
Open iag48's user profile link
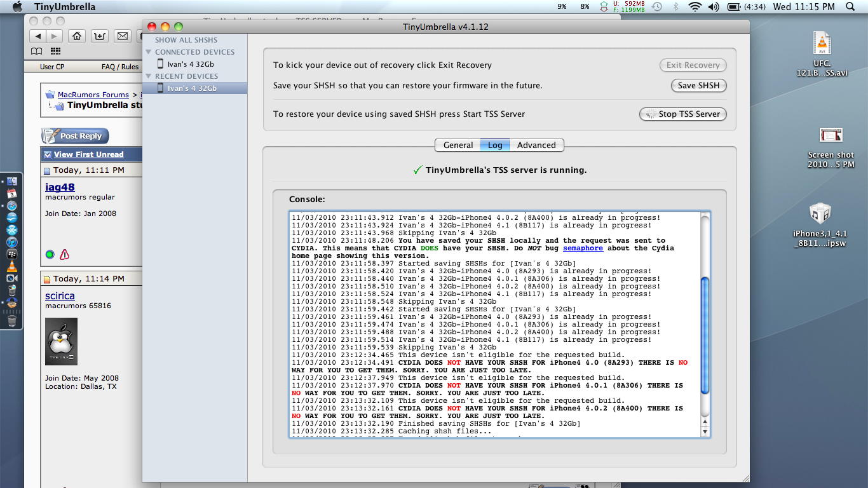tap(60, 187)
